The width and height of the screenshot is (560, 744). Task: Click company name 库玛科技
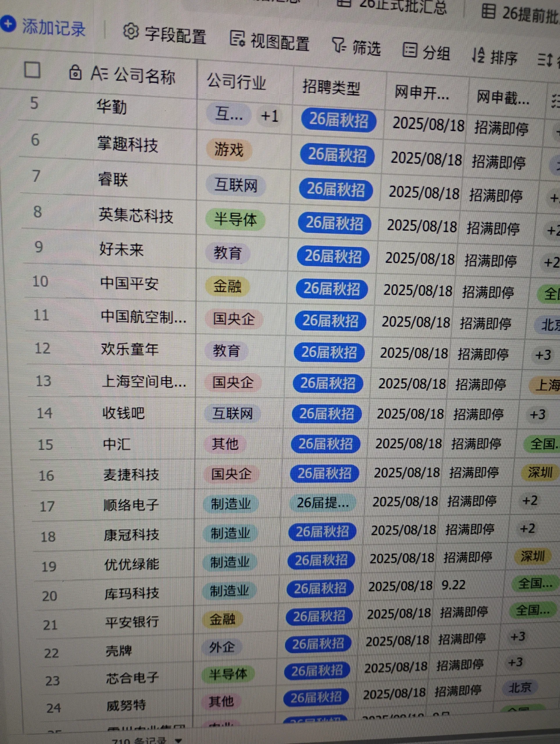132,593
